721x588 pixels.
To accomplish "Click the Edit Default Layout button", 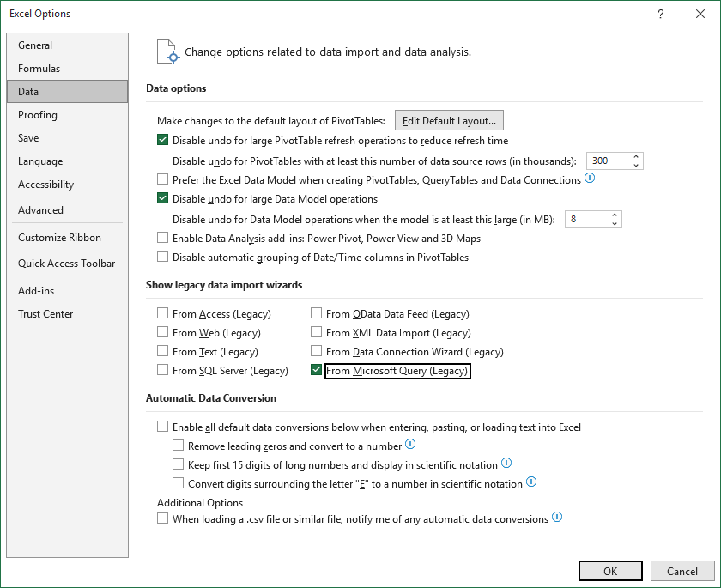I will (x=449, y=120).
